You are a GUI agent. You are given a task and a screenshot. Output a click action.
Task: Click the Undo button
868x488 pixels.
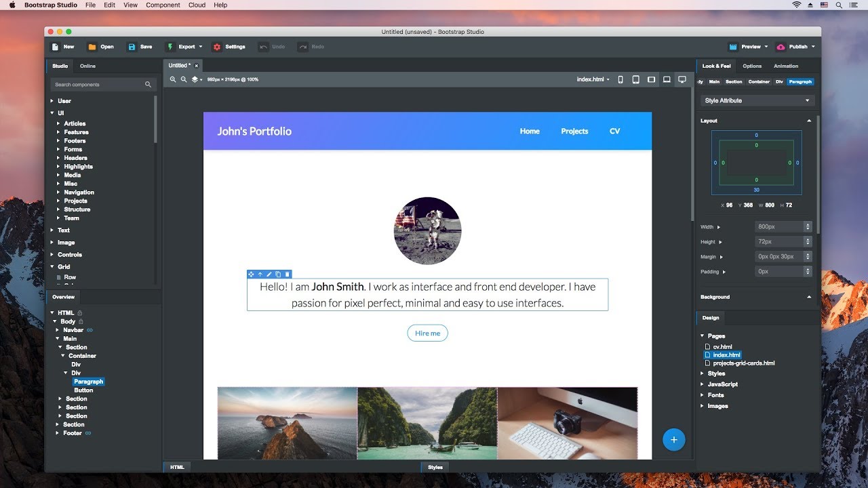pos(272,47)
